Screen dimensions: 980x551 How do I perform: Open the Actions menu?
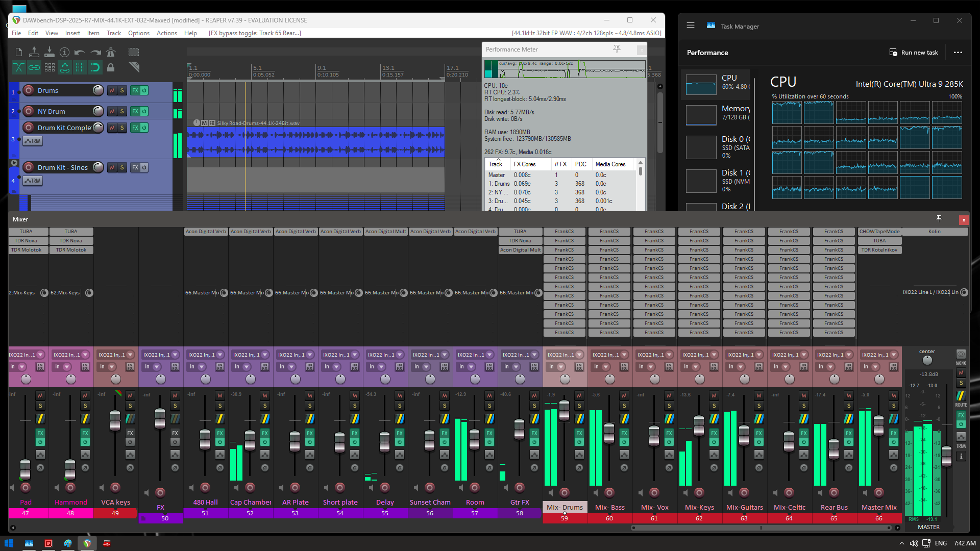tap(166, 33)
